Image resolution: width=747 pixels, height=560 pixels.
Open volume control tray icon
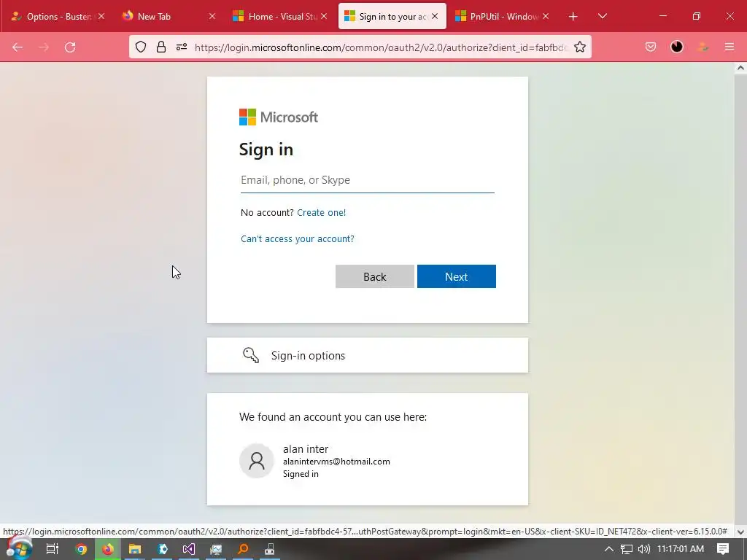pyautogui.click(x=643, y=549)
